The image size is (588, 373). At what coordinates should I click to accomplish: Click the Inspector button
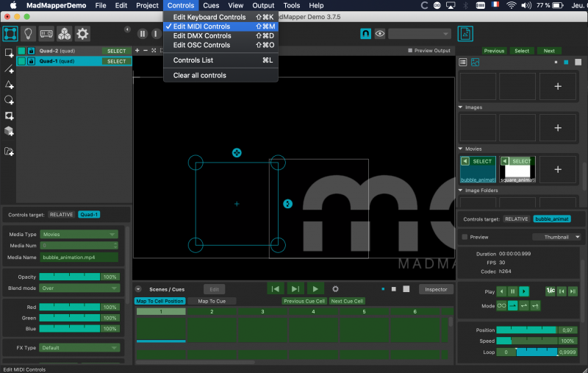[436, 289]
